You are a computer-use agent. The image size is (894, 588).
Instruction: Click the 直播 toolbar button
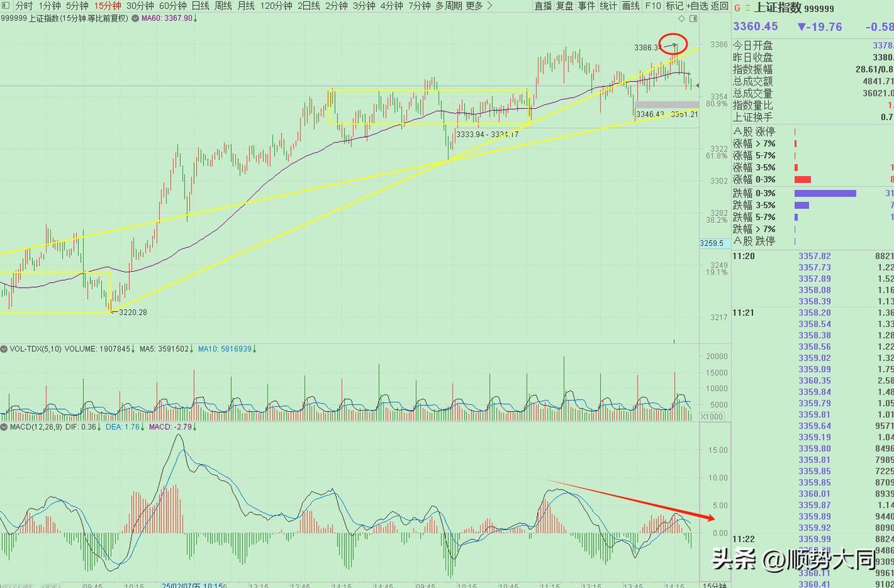pyautogui.click(x=543, y=6)
